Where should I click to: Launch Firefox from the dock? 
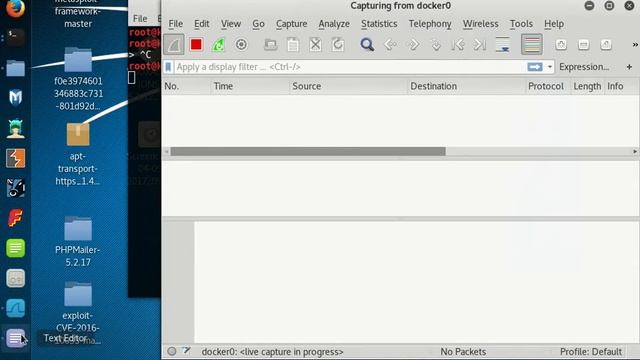(16, 7)
